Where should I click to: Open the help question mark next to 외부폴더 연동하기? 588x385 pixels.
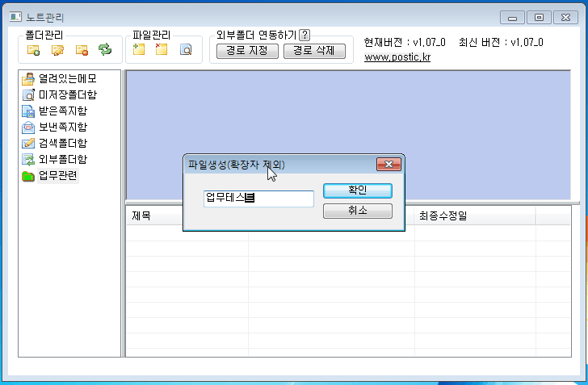click(x=304, y=35)
